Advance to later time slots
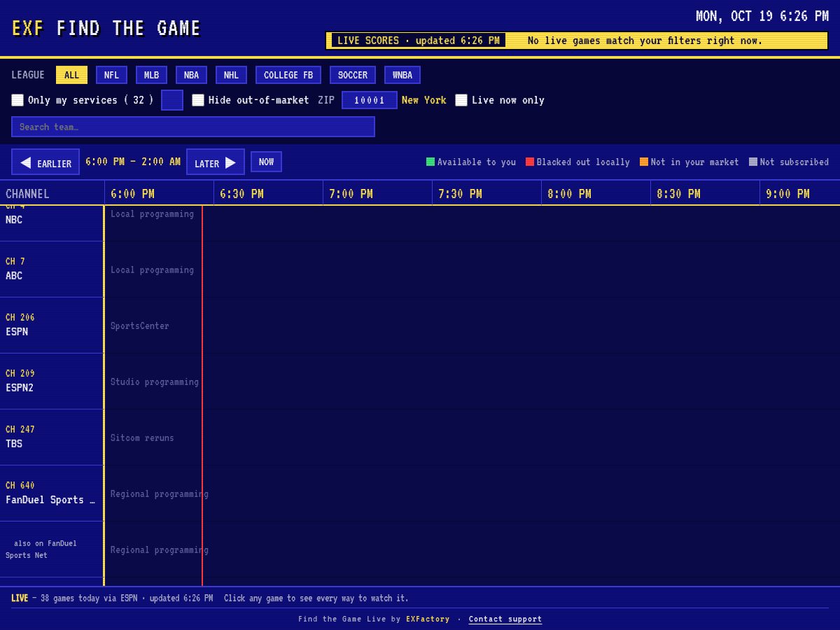The image size is (840, 630). coord(216,162)
